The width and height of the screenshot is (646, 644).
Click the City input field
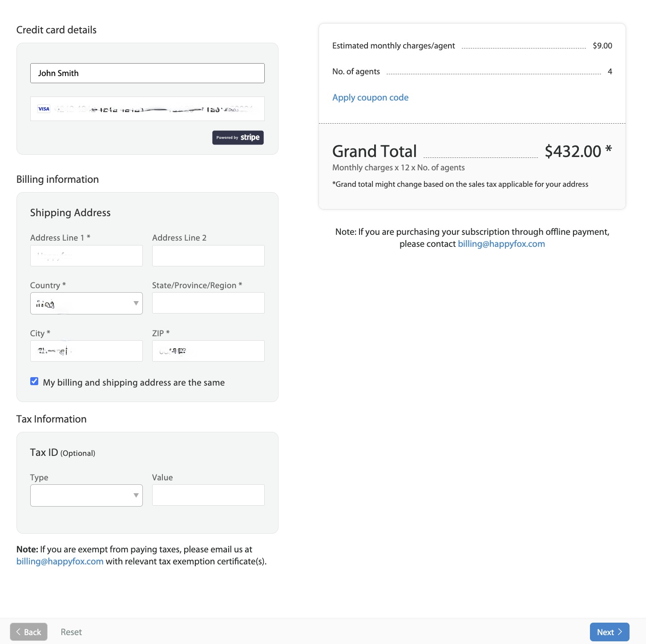(x=86, y=351)
